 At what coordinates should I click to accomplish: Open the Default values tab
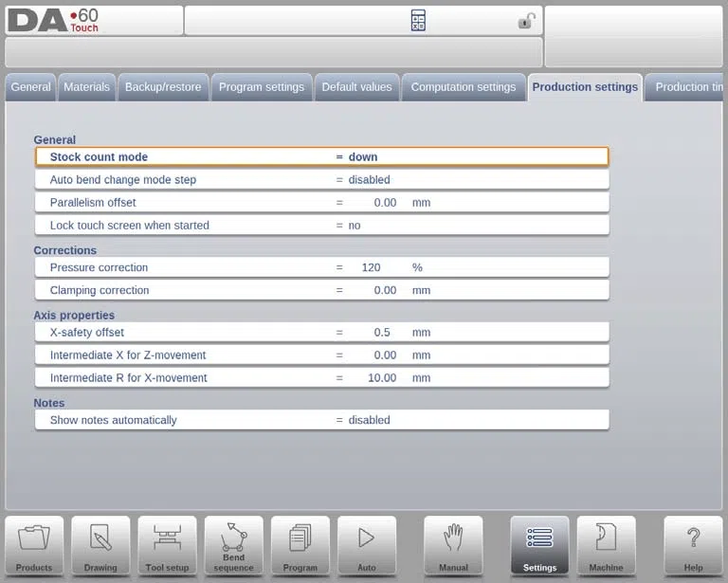coord(356,87)
